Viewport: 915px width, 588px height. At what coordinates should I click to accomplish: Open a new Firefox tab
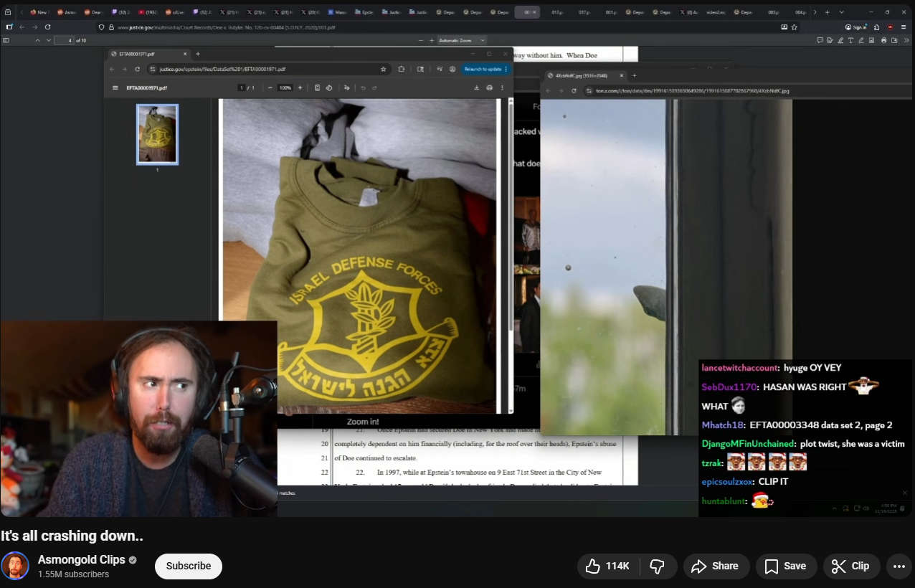pyautogui.click(x=827, y=12)
